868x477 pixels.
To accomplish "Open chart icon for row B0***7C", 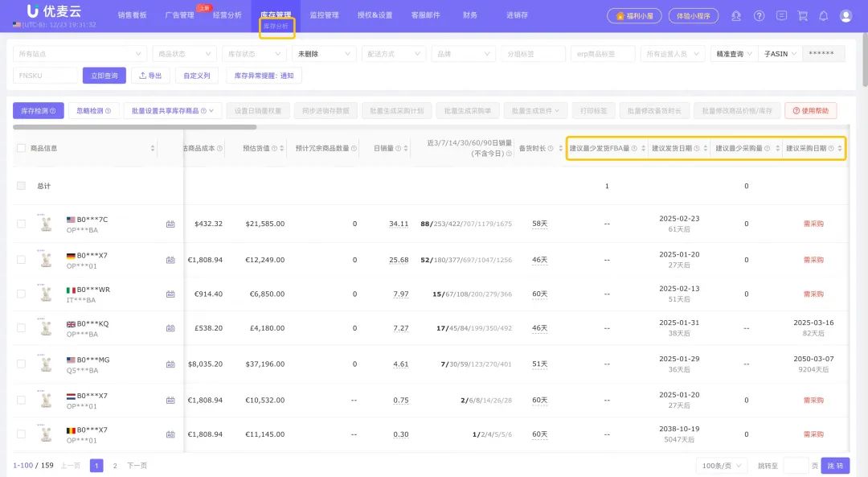I will pyautogui.click(x=170, y=224).
